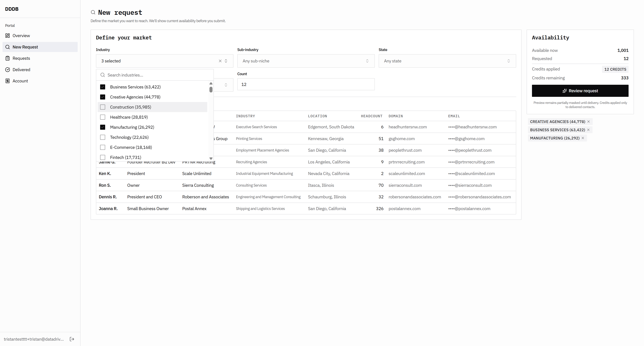The width and height of the screenshot is (644, 346).
Task: Click the industry list scrollbar down arrow
Action: click(211, 158)
